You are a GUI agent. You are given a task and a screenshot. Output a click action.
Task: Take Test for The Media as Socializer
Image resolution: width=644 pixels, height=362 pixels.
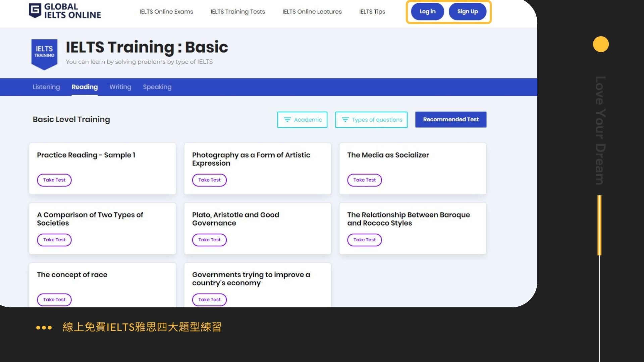point(364,180)
